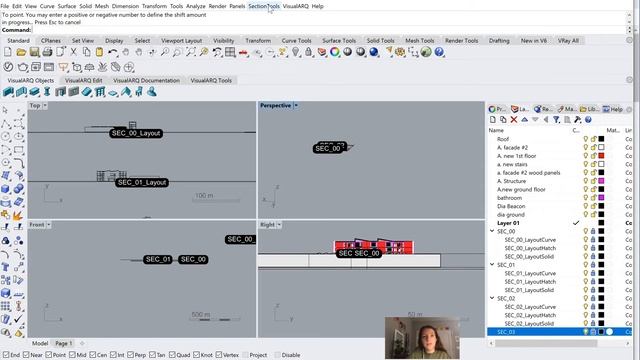Toggle the Point osnap checkbox
The height and width of the screenshot is (360, 640).
[x=49, y=355]
